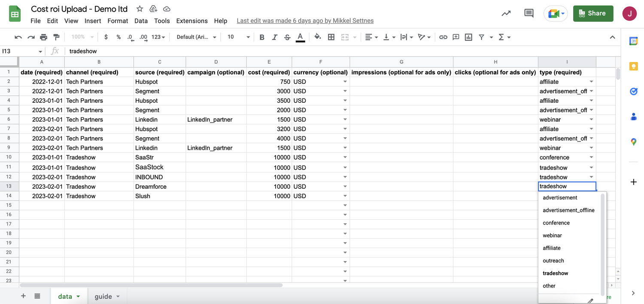Open text wrapping options
The image size is (644, 304).
click(407, 37)
